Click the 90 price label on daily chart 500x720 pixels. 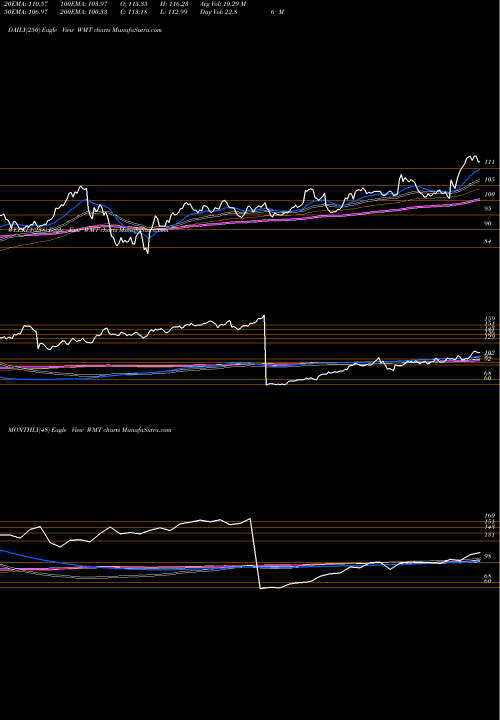(490, 224)
